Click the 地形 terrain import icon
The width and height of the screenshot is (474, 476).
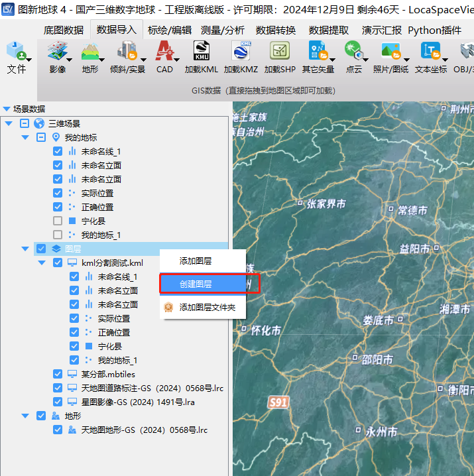click(x=89, y=51)
